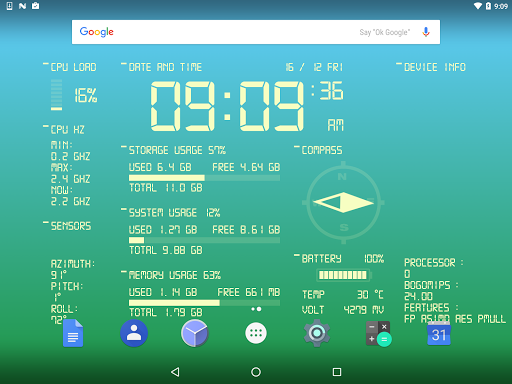Tap the large 09:09 clock display
This screenshot has height=384, width=512.
pyautogui.click(x=227, y=106)
